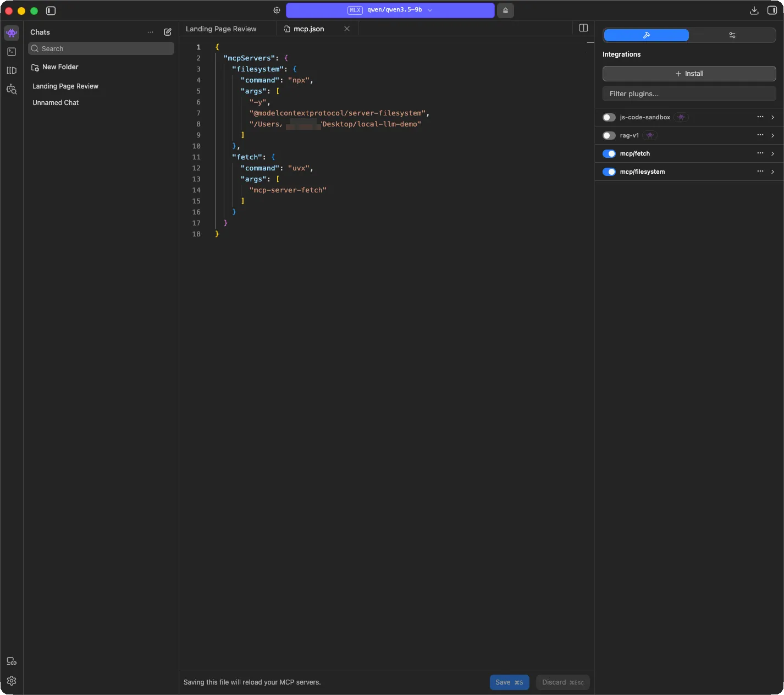
Task: Discard mcp.json changes
Action: coord(563,682)
